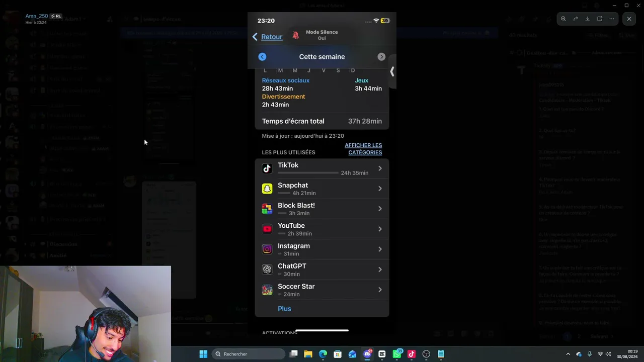This screenshot has height=362, width=644.
Task: Expand the Snapchat row chevron
Action: tap(380, 189)
